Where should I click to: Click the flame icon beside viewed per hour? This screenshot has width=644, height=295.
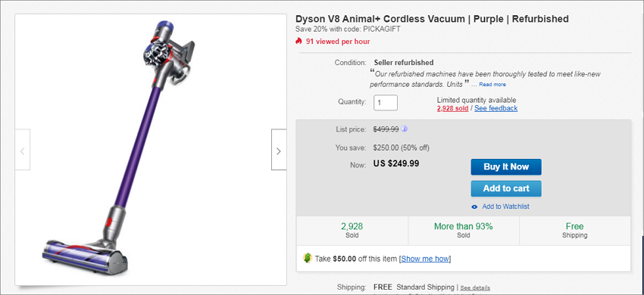(299, 41)
